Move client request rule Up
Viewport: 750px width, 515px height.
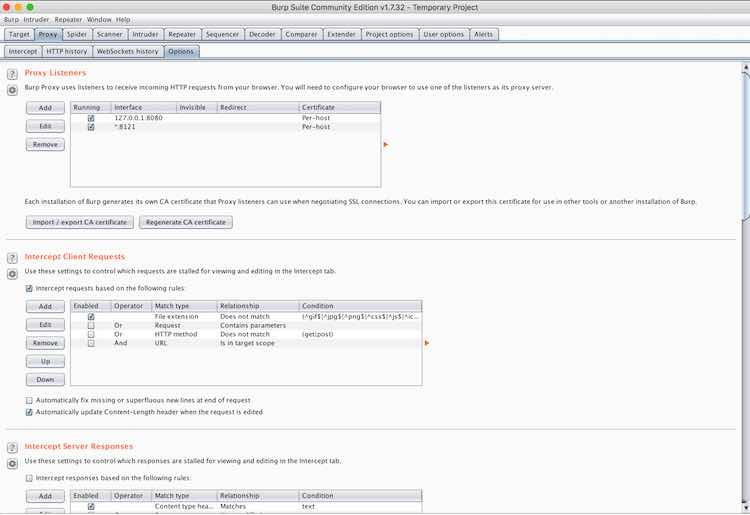click(45, 362)
